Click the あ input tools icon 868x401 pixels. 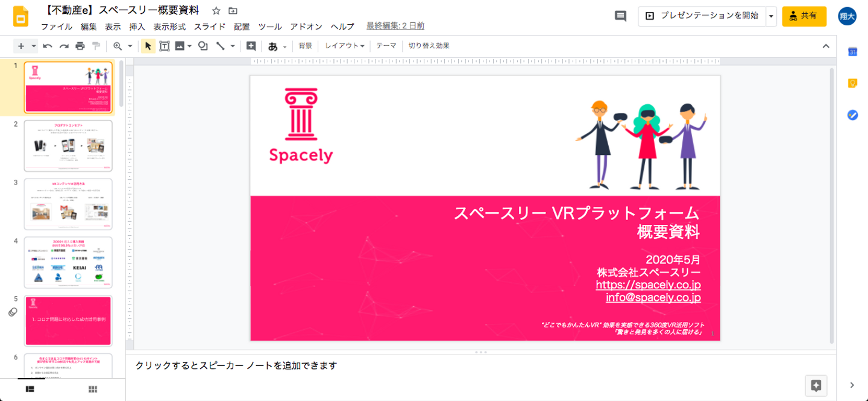273,46
